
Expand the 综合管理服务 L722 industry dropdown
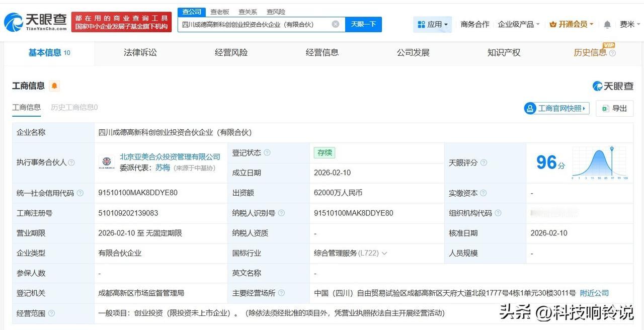point(384,253)
